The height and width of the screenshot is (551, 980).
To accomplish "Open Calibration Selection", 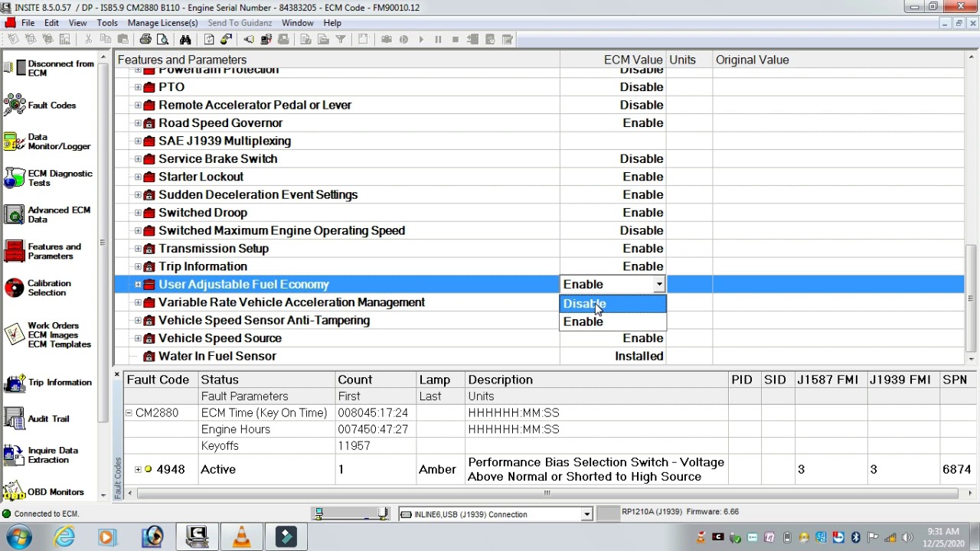I will pos(38,288).
